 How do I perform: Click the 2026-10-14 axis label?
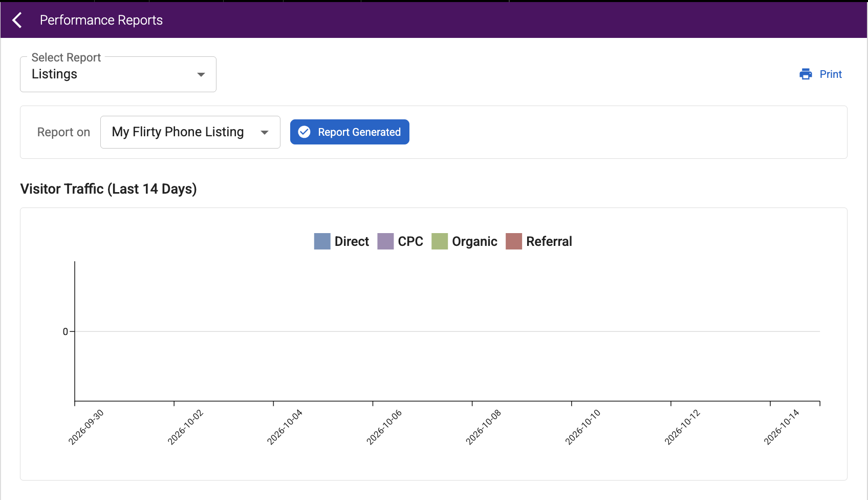(781, 427)
